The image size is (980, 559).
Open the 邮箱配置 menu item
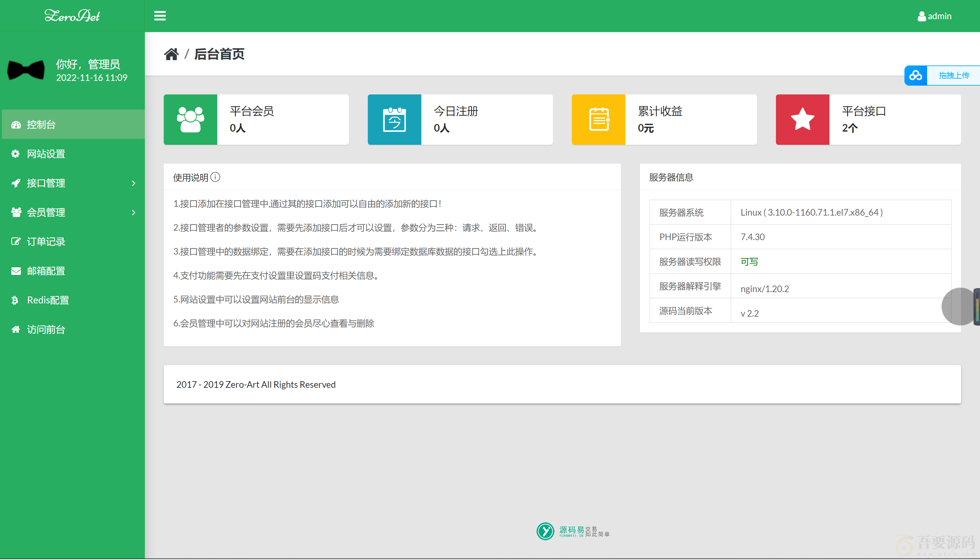(73, 271)
